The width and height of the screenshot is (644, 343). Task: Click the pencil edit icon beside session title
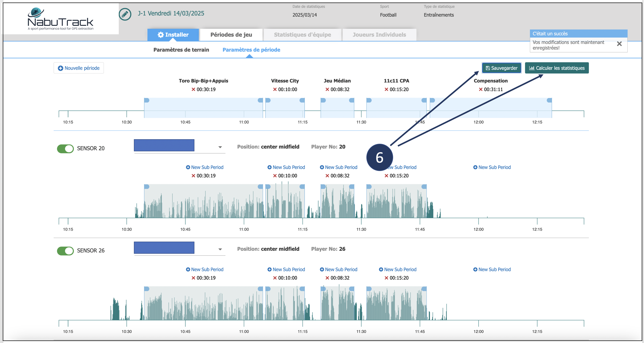tap(125, 14)
